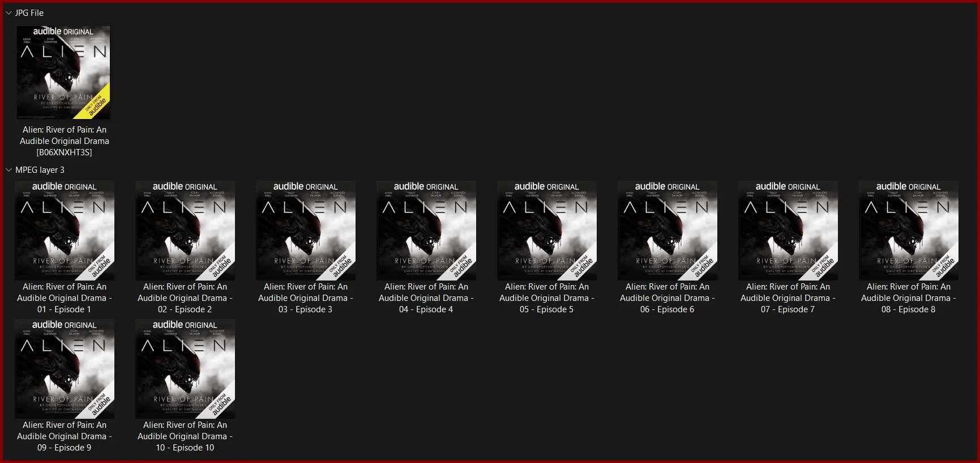Select the Episode 4 album art thumbnail
Image resolution: width=980 pixels, height=463 pixels.
[x=426, y=231]
